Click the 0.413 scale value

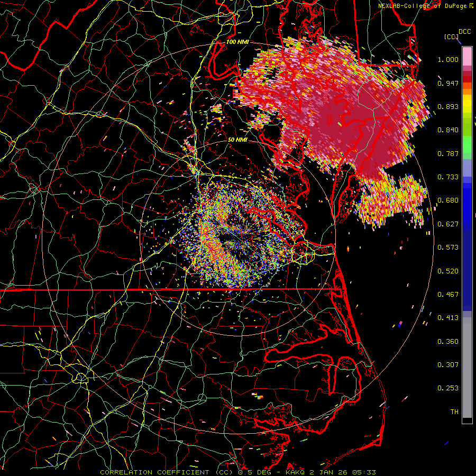(448, 318)
